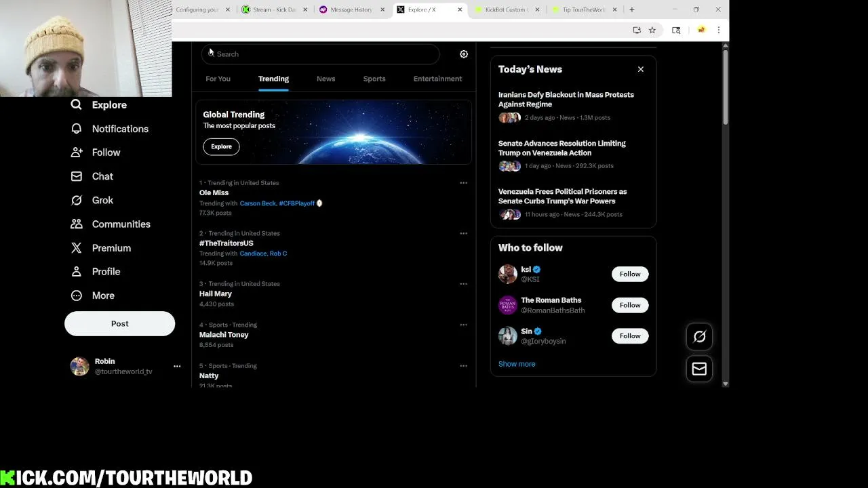Open the Candiace trending link

253,253
